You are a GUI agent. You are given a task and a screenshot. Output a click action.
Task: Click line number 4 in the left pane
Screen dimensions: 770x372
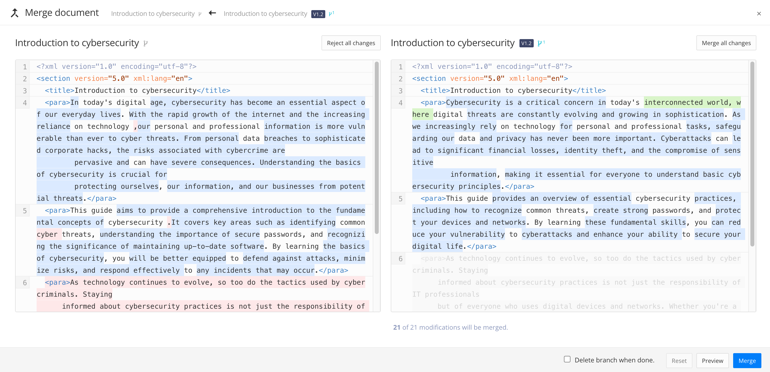25,103
